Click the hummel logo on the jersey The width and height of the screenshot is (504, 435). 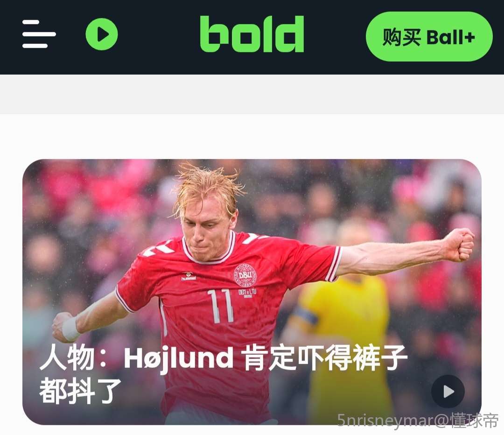(189, 276)
